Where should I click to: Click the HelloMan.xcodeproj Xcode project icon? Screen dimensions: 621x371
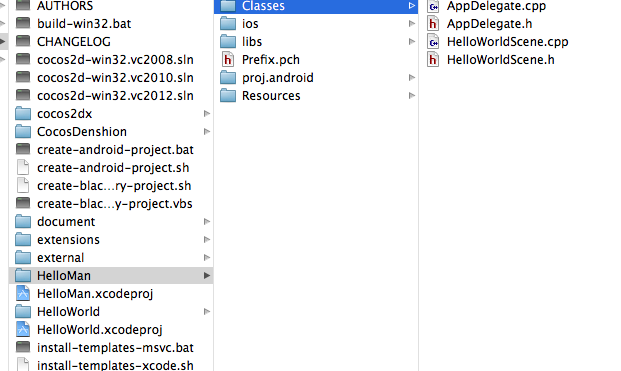click(x=23, y=293)
